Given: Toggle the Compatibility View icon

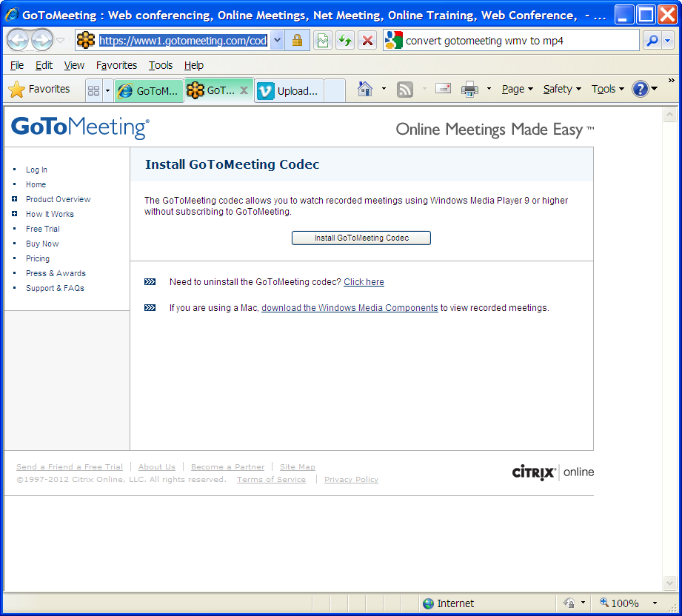Looking at the screenshot, I should coord(323,41).
